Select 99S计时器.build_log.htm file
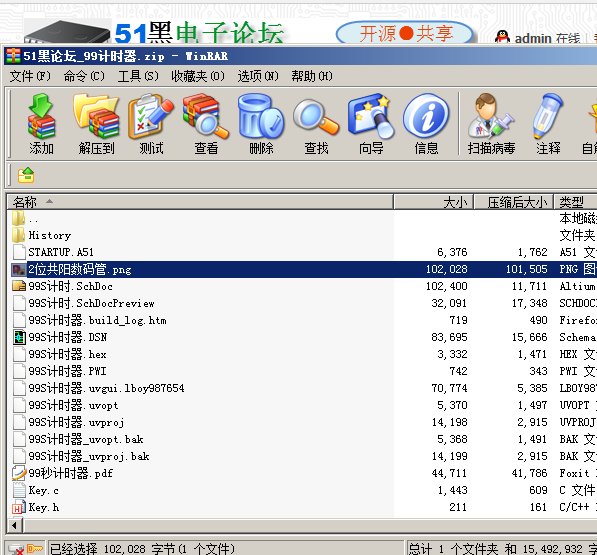The width and height of the screenshot is (597, 555). pyautogui.click(x=97, y=321)
